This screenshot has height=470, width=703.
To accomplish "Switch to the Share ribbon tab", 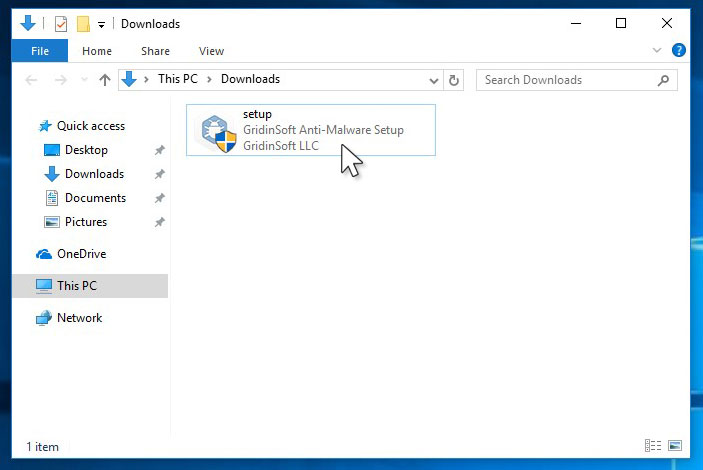I will coord(155,51).
